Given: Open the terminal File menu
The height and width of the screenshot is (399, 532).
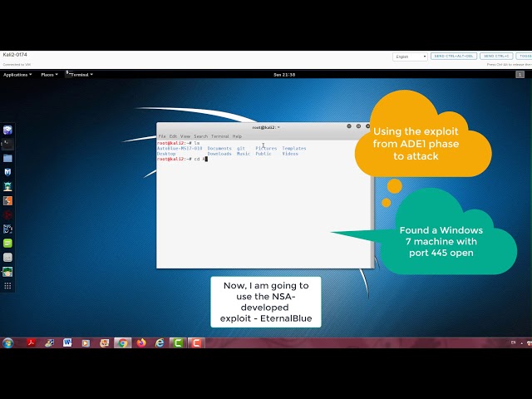Looking at the screenshot, I should 162,135.
